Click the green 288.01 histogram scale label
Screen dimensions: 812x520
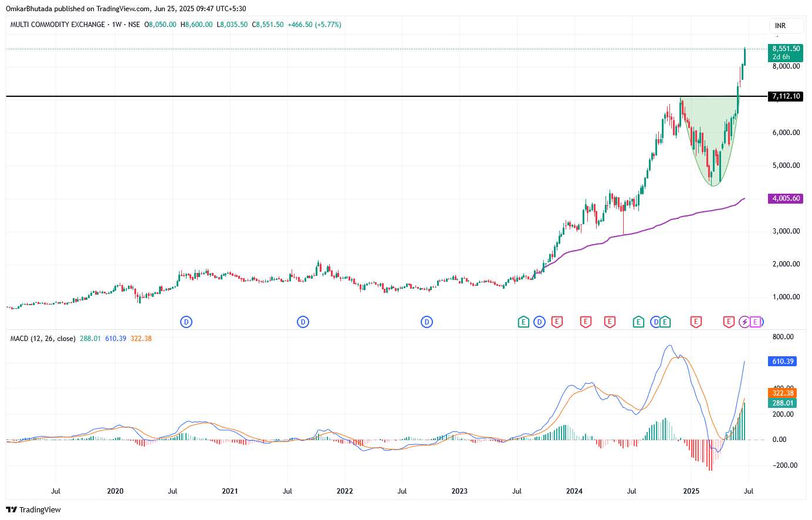click(x=783, y=403)
